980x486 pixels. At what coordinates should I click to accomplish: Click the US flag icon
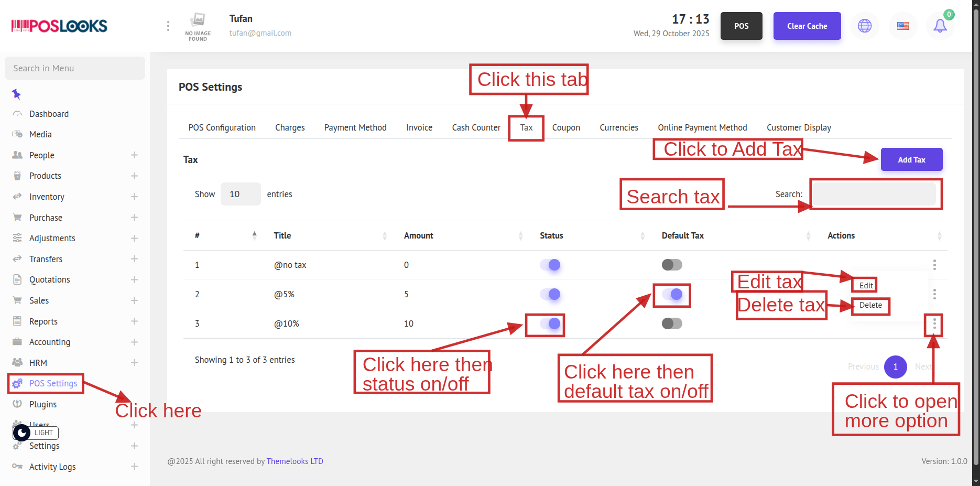pos(902,26)
